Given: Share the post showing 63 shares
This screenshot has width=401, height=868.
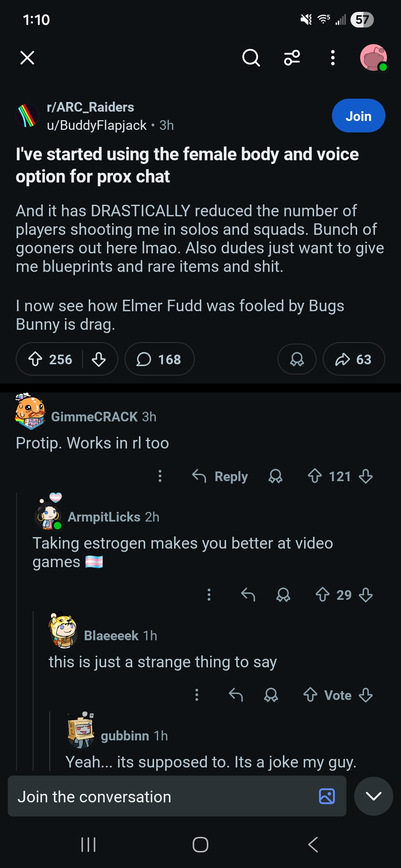Looking at the screenshot, I should 353,359.
